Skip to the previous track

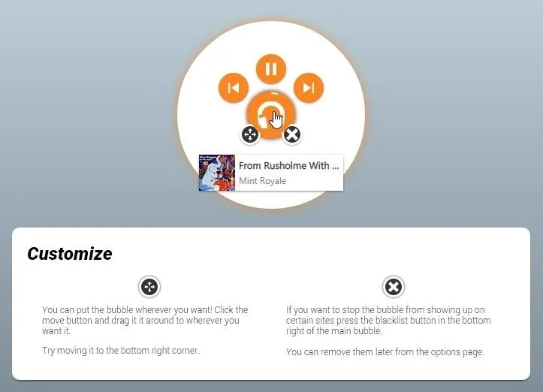[x=234, y=88]
